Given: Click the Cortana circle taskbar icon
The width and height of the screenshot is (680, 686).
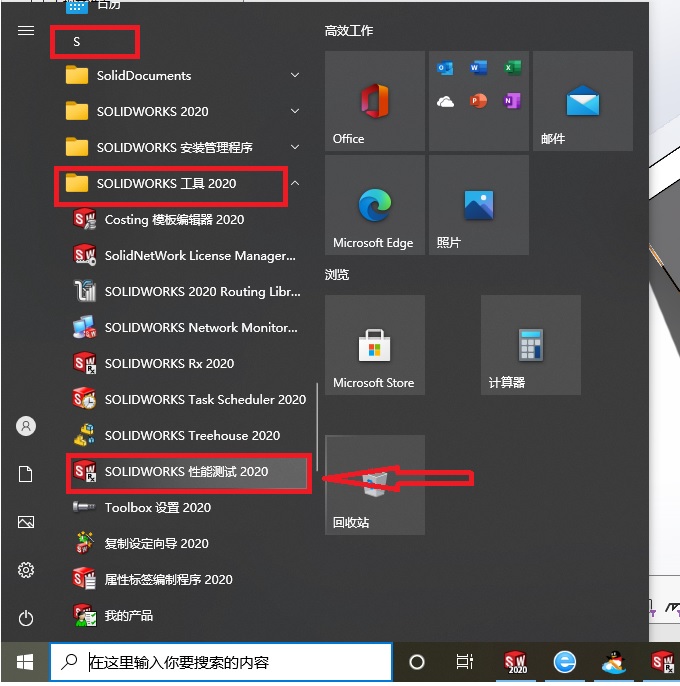Looking at the screenshot, I should point(417,662).
